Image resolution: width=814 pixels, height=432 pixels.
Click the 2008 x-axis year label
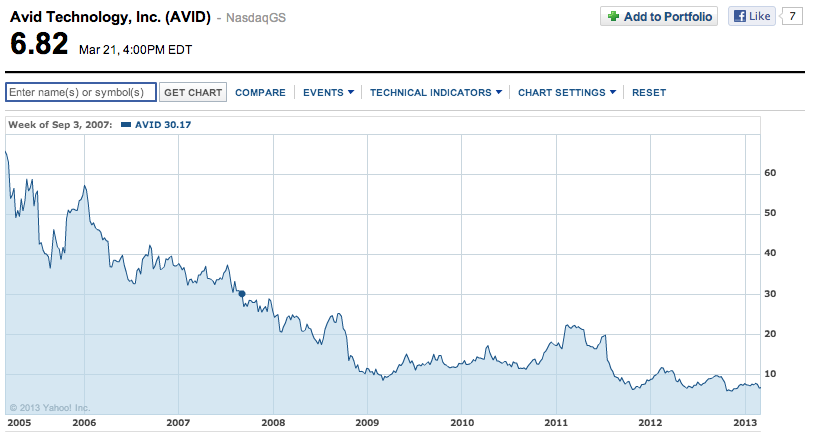pos(273,423)
